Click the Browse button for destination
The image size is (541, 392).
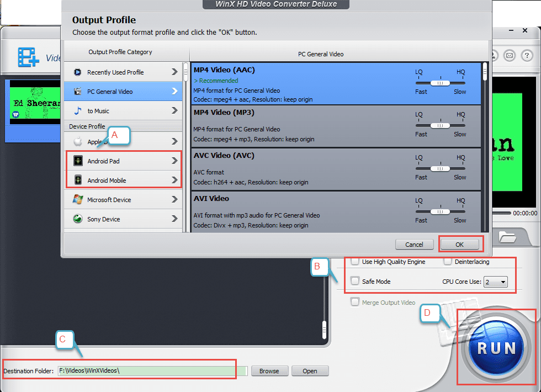pos(269,370)
